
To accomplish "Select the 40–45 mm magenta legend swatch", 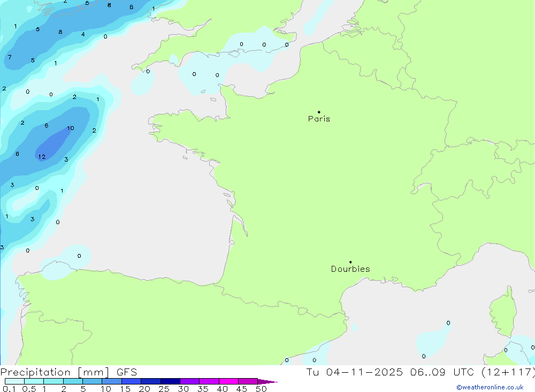I will click(228, 381).
